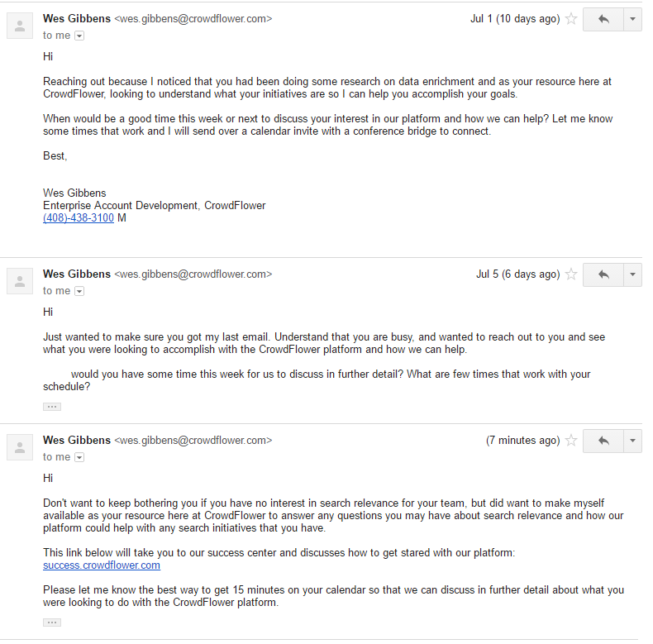653x644 pixels.
Task: Click sender name on the Jul 1 email
Action: coord(77,18)
